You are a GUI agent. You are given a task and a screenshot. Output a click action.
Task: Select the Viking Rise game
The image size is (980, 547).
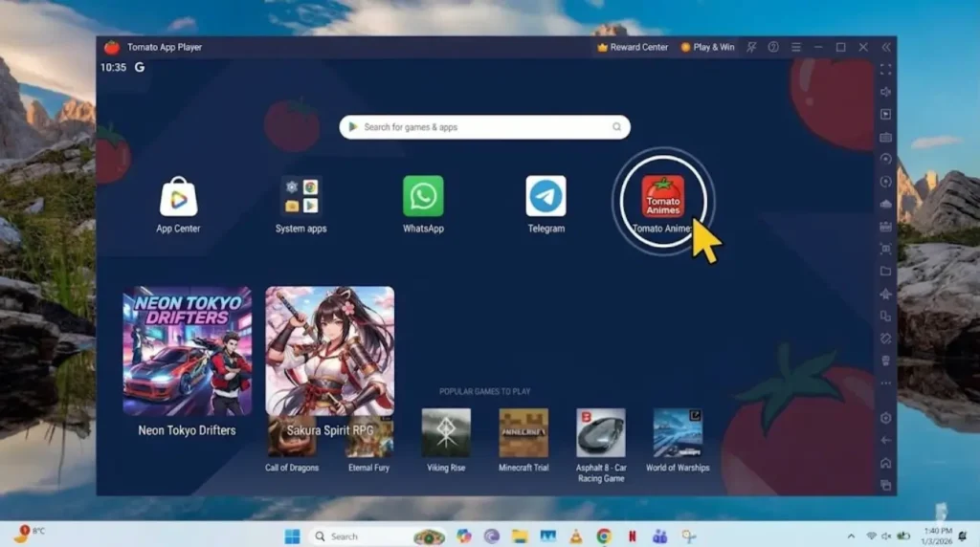pos(446,433)
